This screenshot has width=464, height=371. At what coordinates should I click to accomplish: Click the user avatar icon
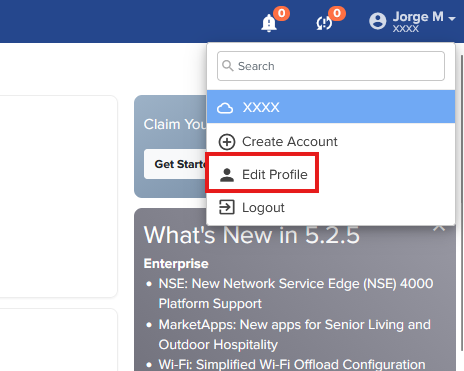click(378, 21)
